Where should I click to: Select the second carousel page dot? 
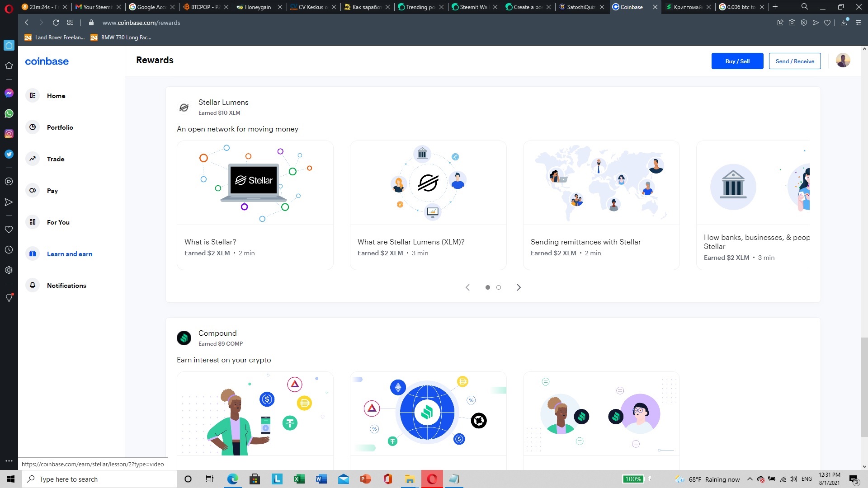499,287
